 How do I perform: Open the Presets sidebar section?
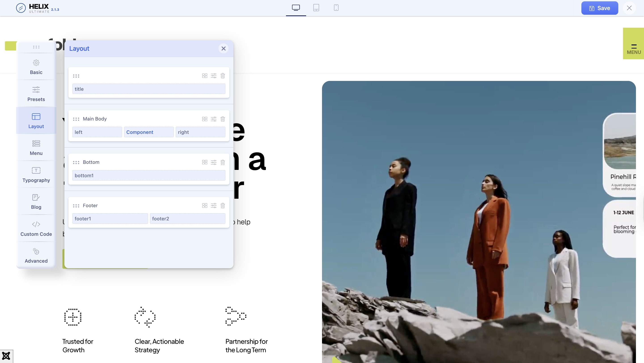(36, 94)
